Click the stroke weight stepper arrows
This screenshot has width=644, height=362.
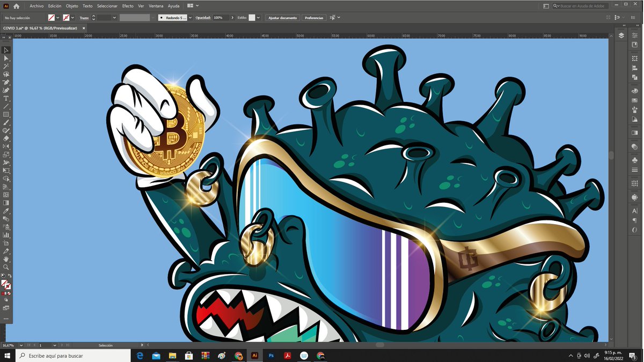[94, 18]
